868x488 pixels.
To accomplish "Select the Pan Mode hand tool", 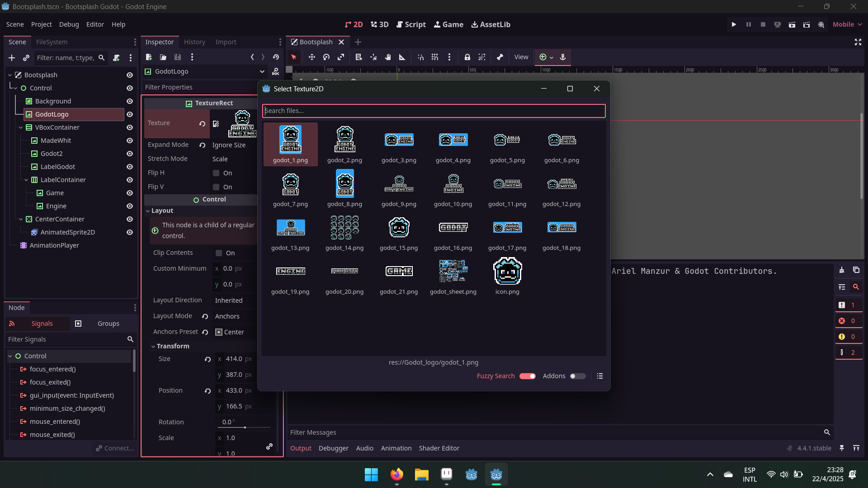I will pyautogui.click(x=387, y=57).
